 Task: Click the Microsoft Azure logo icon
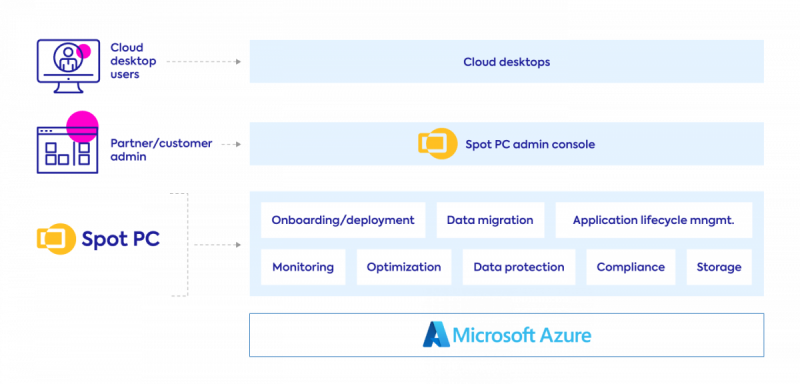[x=436, y=335]
